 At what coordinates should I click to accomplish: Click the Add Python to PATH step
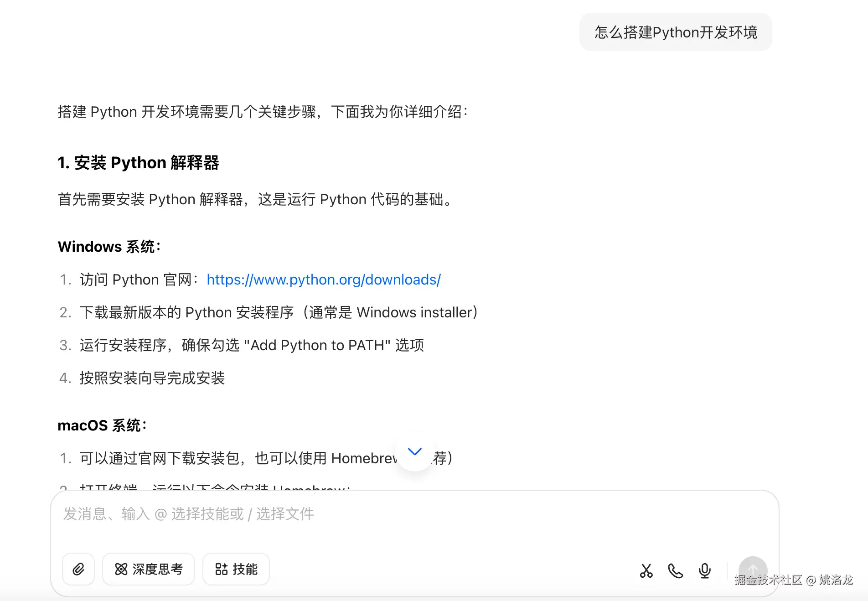click(252, 345)
